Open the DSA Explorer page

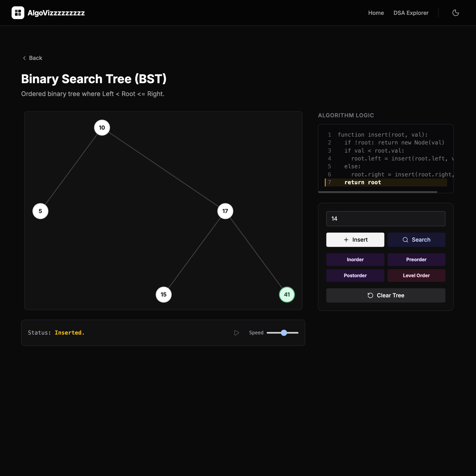click(411, 13)
